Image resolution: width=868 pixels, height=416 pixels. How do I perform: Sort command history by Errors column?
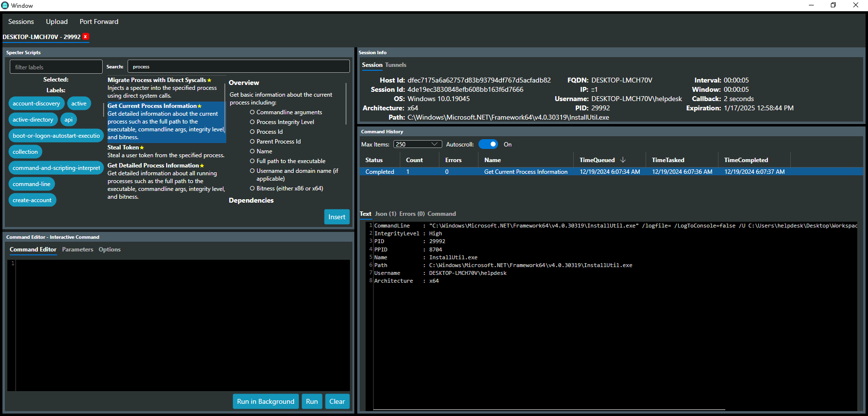pyautogui.click(x=454, y=160)
